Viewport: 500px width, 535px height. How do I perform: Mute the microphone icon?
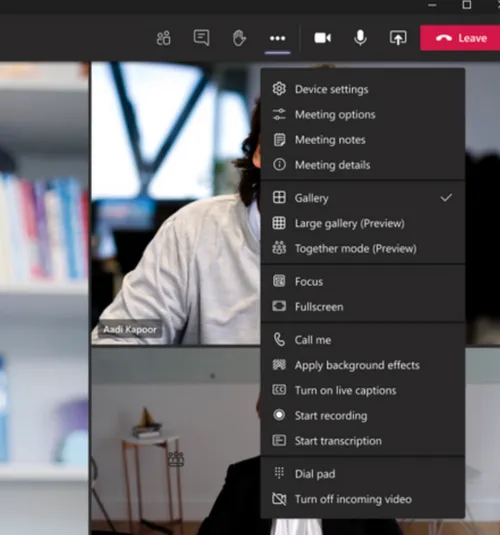click(x=360, y=38)
